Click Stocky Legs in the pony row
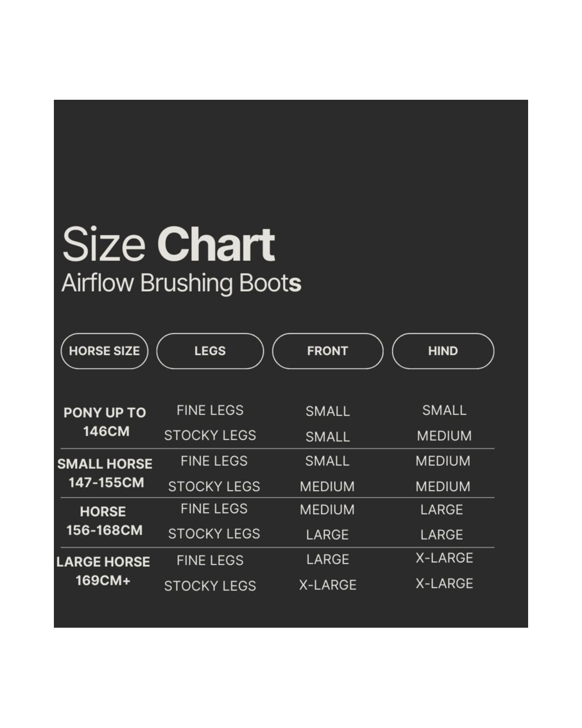582x728 pixels. click(x=210, y=435)
